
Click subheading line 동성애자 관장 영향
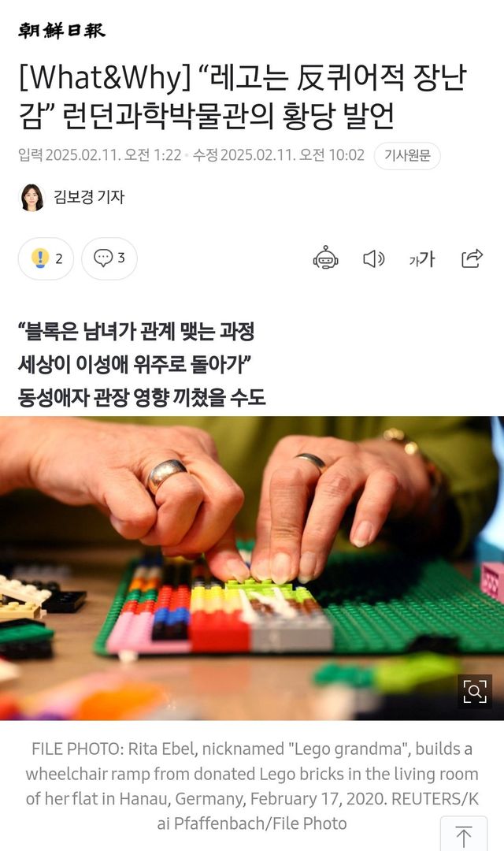tap(142, 398)
